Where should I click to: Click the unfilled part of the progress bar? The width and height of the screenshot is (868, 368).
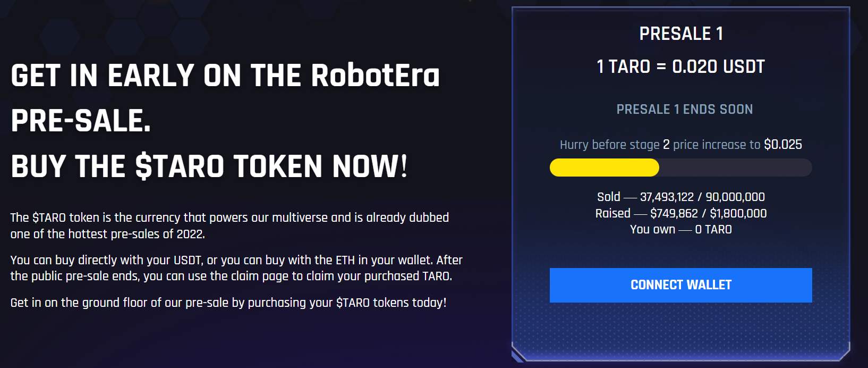click(736, 168)
